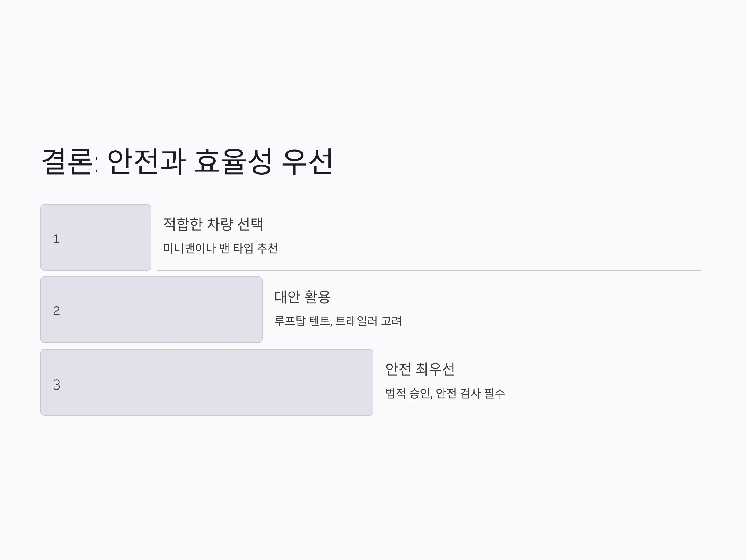747x560 pixels.
Task: Click the number 3 label
Action: tap(56, 385)
